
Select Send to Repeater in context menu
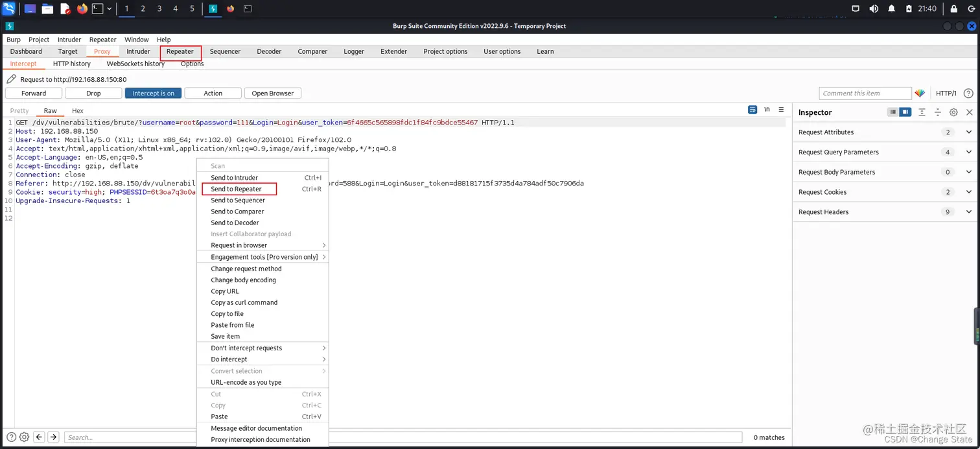tap(262, 189)
